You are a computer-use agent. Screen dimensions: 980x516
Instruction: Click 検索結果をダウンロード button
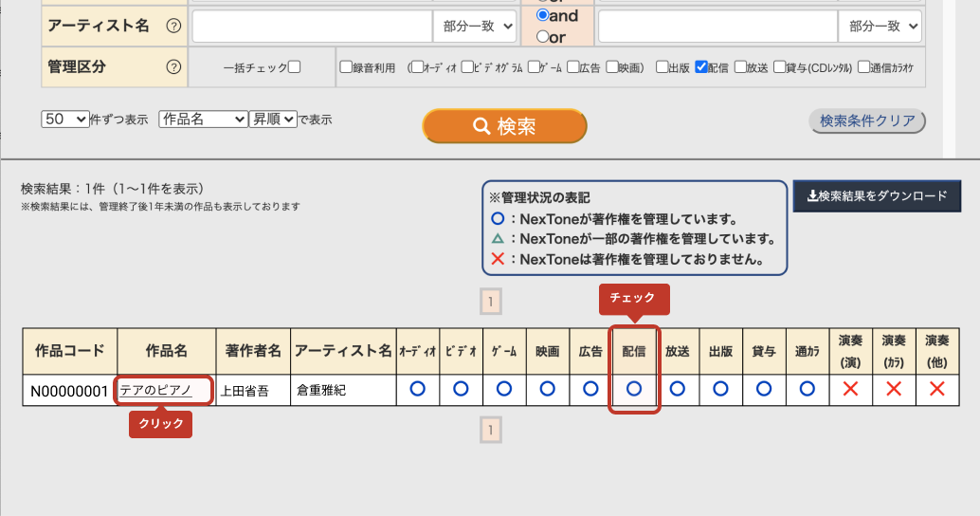876,196
